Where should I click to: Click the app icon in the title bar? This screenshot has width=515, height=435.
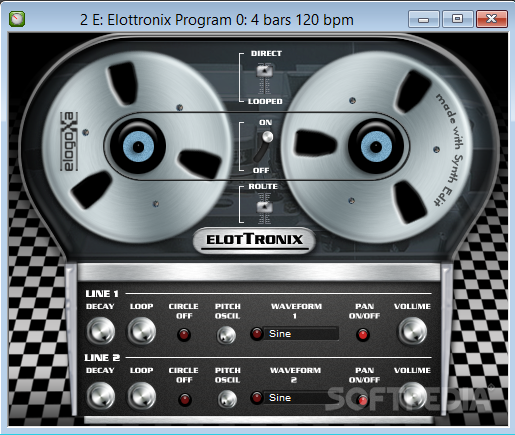click(x=17, y=19)
